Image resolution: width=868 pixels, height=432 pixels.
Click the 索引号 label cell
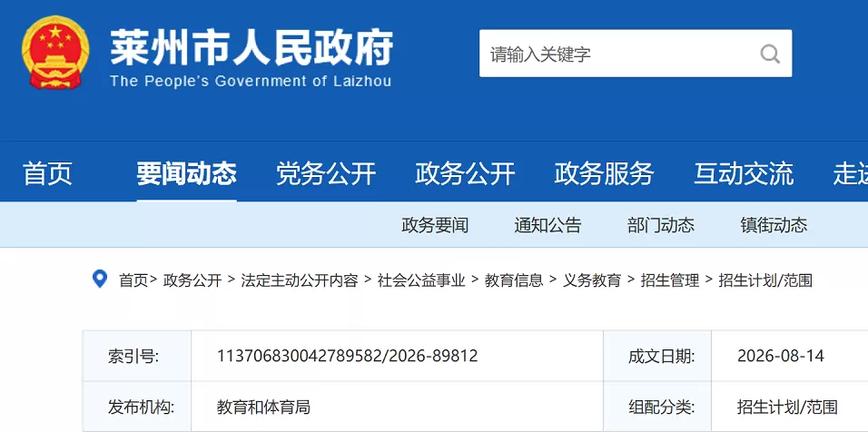(137, 356)
